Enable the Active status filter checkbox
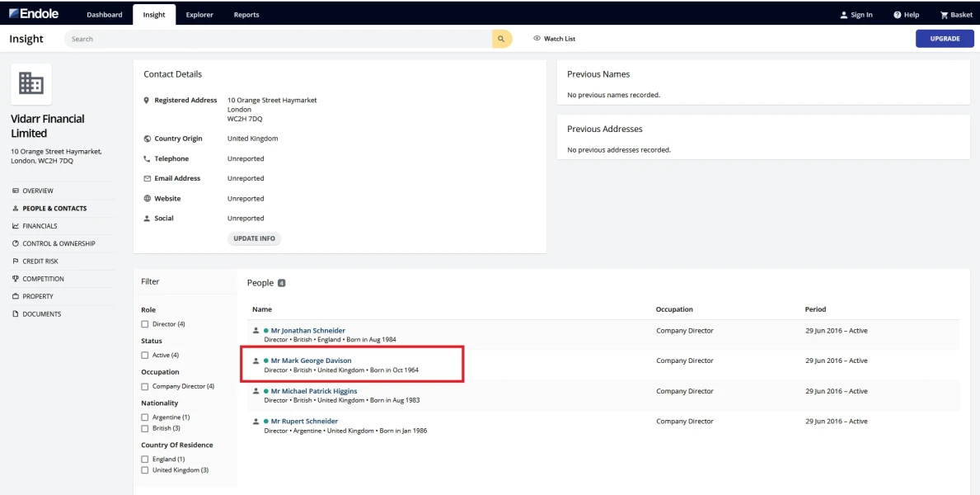Screen dimensions: 980x495 click(145, 356)
